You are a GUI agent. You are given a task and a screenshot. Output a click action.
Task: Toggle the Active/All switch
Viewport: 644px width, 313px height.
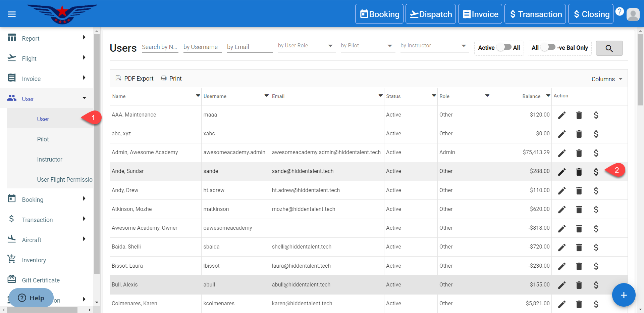pyautogui.click(x=504, y=47)
